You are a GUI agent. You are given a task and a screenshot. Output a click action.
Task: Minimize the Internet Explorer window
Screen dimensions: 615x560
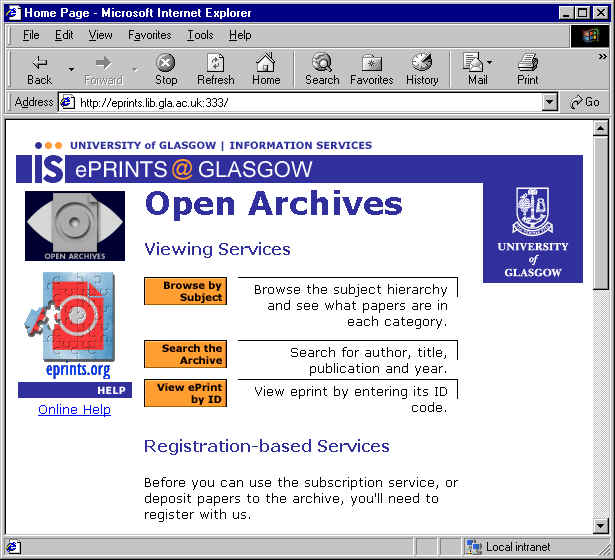[x=566, y=13]
